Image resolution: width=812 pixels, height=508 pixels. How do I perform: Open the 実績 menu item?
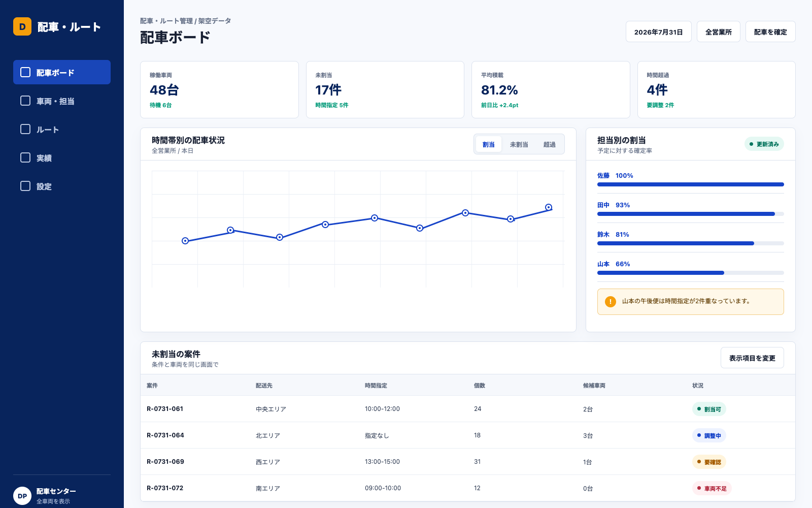tap(62, 157)
